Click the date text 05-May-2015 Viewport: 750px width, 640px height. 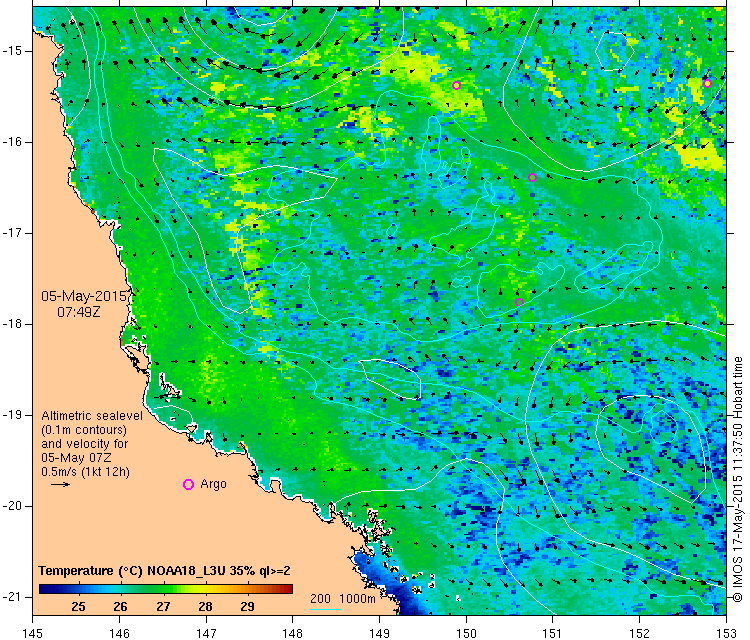tap(84, 296)
